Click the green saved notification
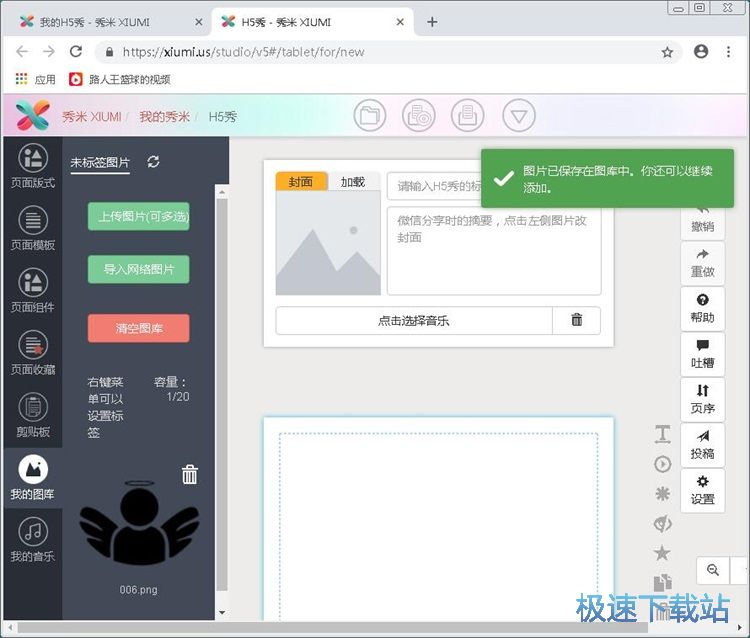750x638 pixels. [x=607, y=178]
